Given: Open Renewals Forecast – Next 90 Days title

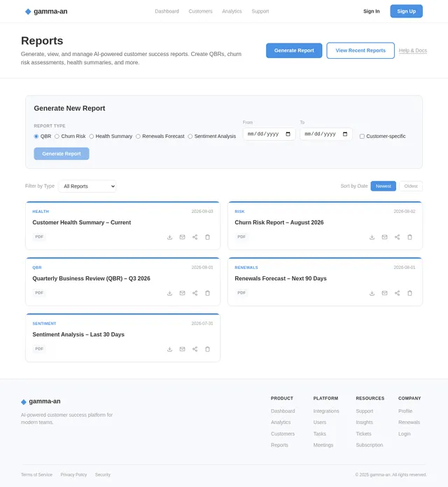Looking at the screenshot, I should click(x=281, y=279).
